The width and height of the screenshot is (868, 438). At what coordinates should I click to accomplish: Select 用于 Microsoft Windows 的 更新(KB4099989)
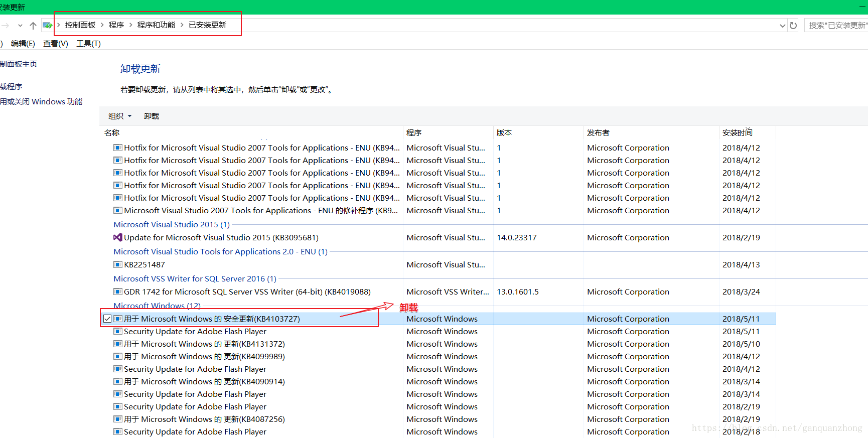[x=204, y=357]
